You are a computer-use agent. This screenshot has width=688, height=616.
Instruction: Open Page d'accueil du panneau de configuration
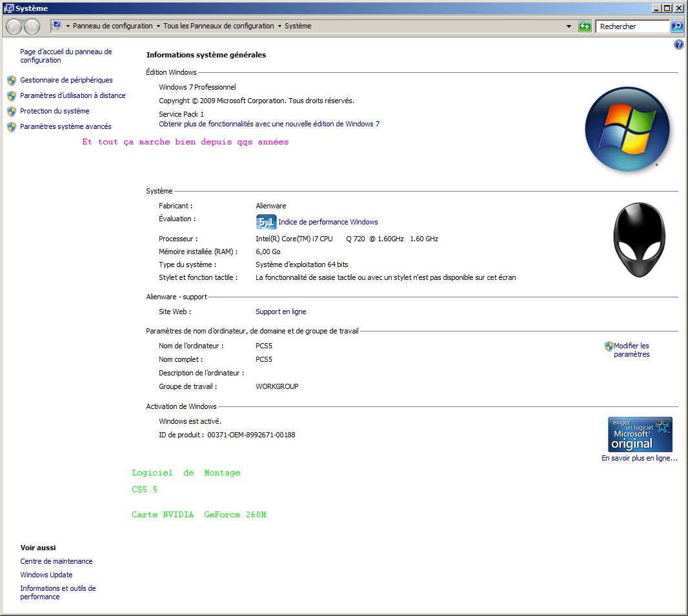coord(66,55)
